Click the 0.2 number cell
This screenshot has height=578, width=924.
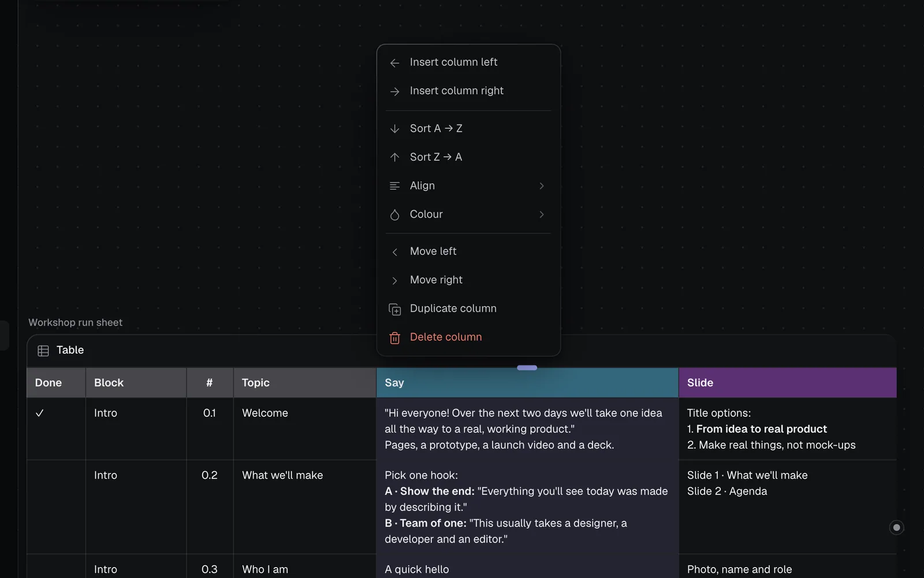click(210, 507)
